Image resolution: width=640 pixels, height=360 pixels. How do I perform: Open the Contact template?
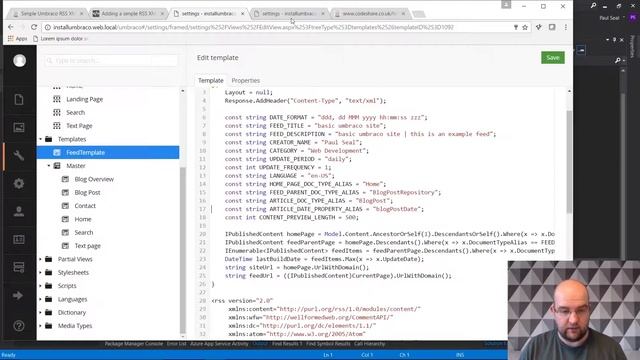pyautogui.click(x=85, y=206)
